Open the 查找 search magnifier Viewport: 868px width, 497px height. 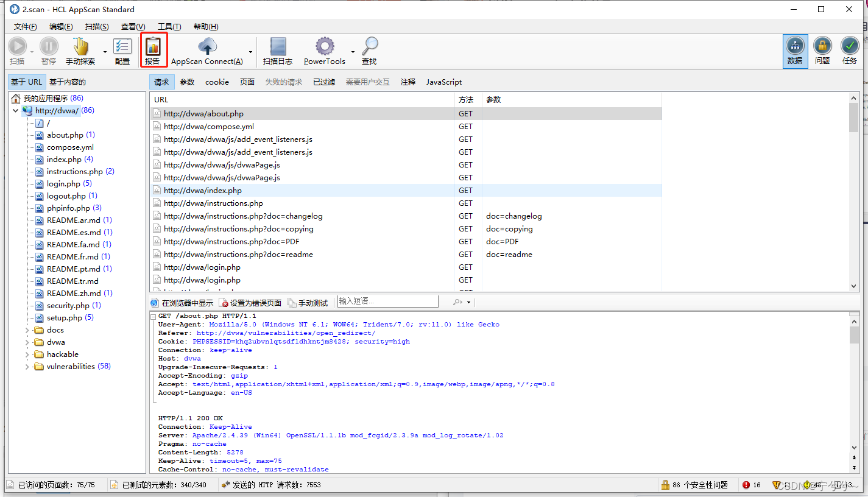pos(369,51)
